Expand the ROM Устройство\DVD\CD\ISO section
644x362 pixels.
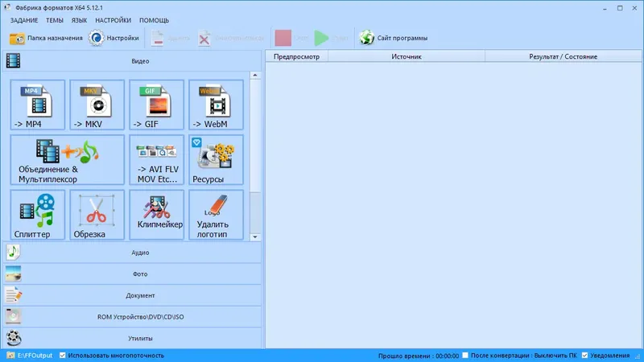point(132,316)
